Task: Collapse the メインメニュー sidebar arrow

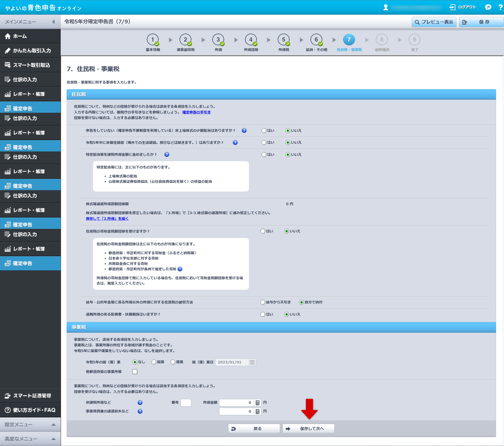Action: [x=53, y=22]
